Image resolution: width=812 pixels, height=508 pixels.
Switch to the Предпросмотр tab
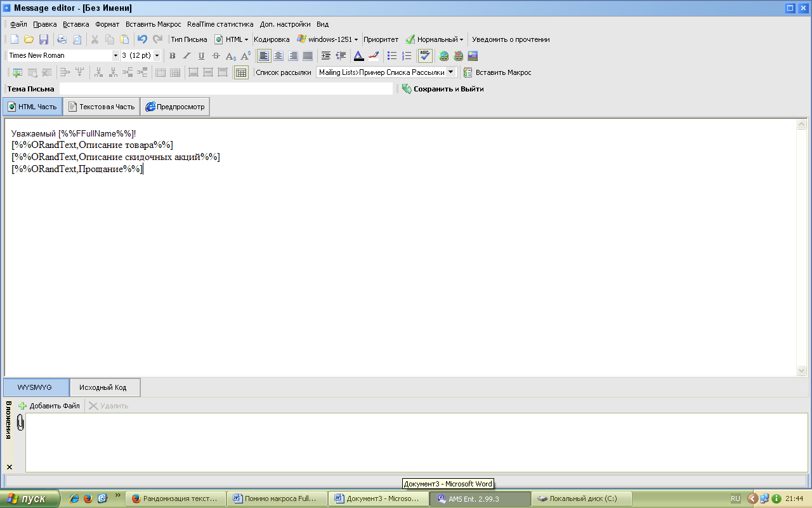(x=175, y=107)
